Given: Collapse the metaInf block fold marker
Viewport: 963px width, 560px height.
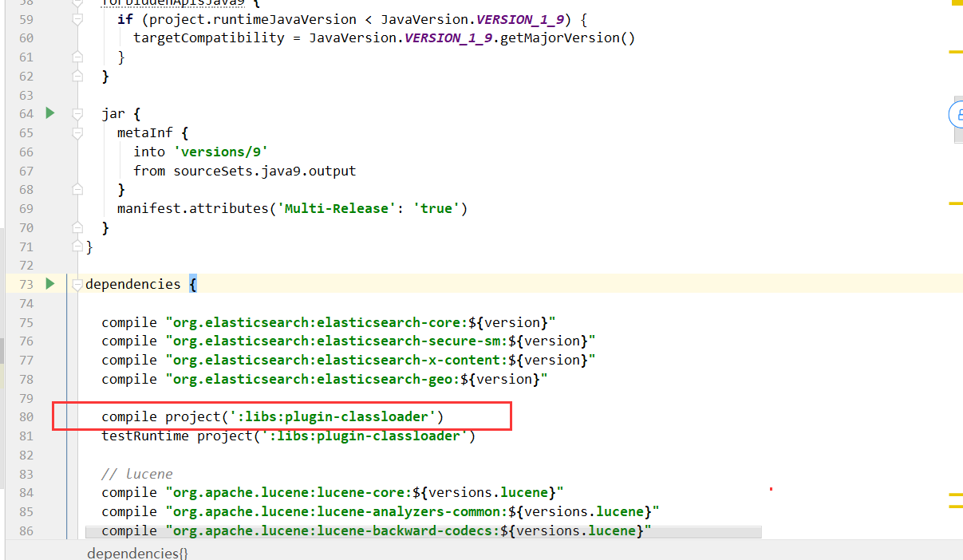Looking at the screenshot, I should 76,132.
